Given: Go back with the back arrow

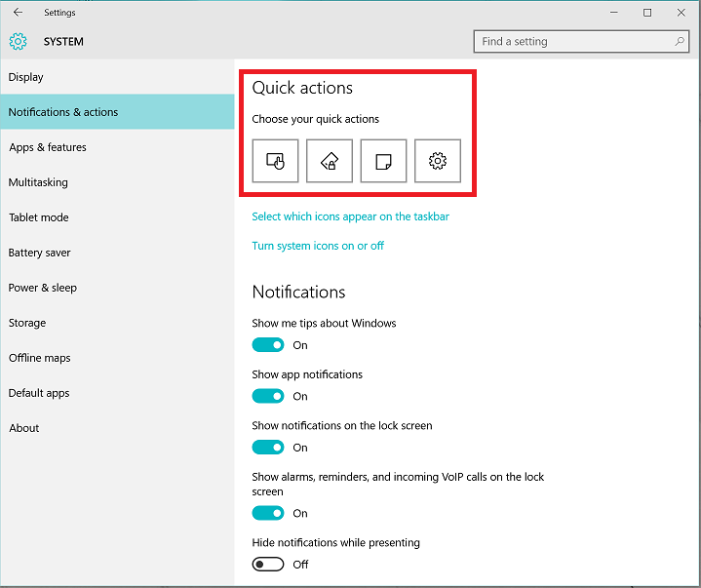Looking at the screenshot, I should tap(18, 13).
